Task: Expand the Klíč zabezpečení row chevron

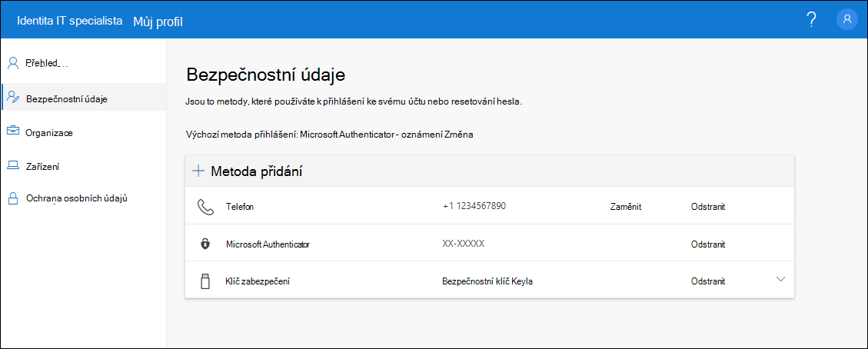Action: point(780,279)
